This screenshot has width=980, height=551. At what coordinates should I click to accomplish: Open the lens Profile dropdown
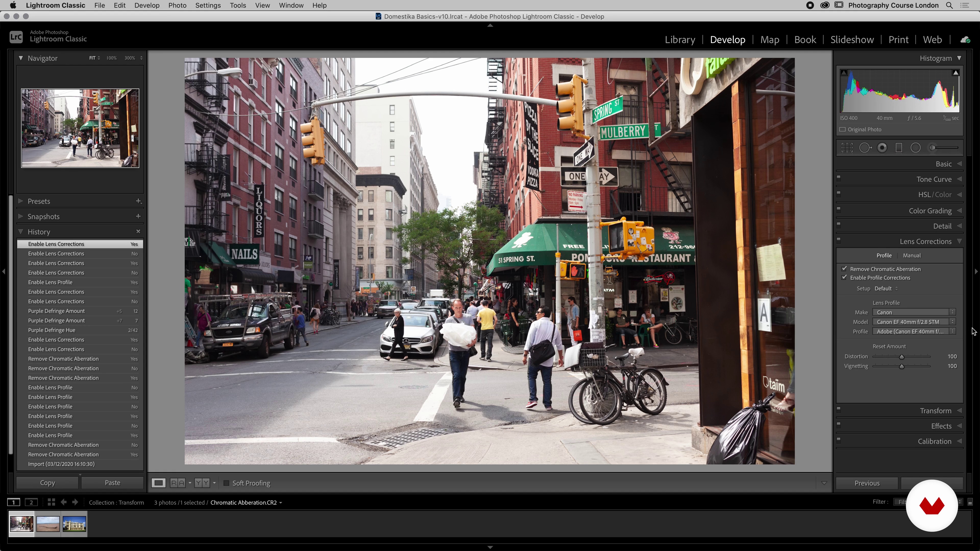click(914, 331)
